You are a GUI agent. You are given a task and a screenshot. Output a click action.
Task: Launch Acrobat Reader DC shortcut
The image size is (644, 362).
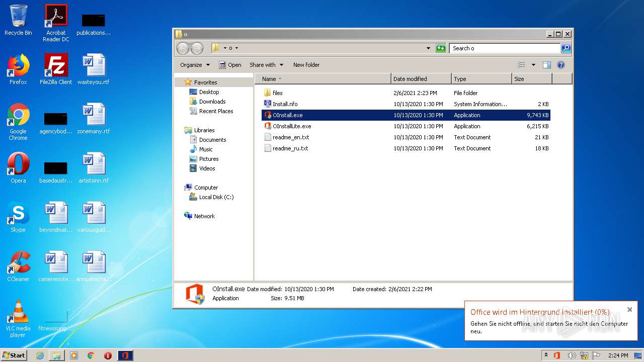[x=56, y=23]
